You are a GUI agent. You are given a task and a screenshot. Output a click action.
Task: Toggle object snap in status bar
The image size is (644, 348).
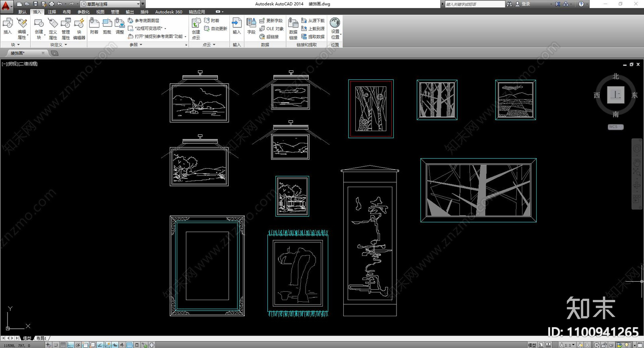(x=85, y=345)
